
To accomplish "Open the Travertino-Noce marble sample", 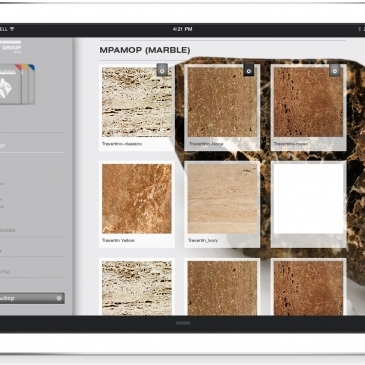I will click(x=222, y=107).
